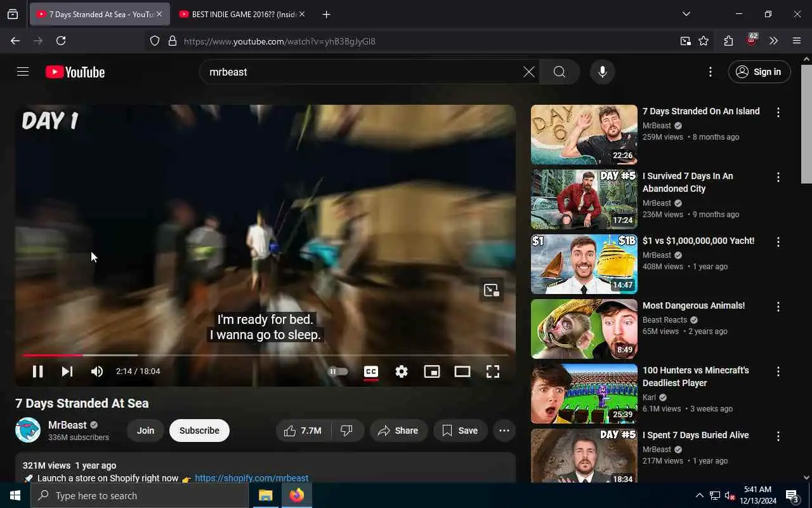Viewport: 812px width, 508px height.
Task: Go back in browser history
Action: [x=15, y=41]
